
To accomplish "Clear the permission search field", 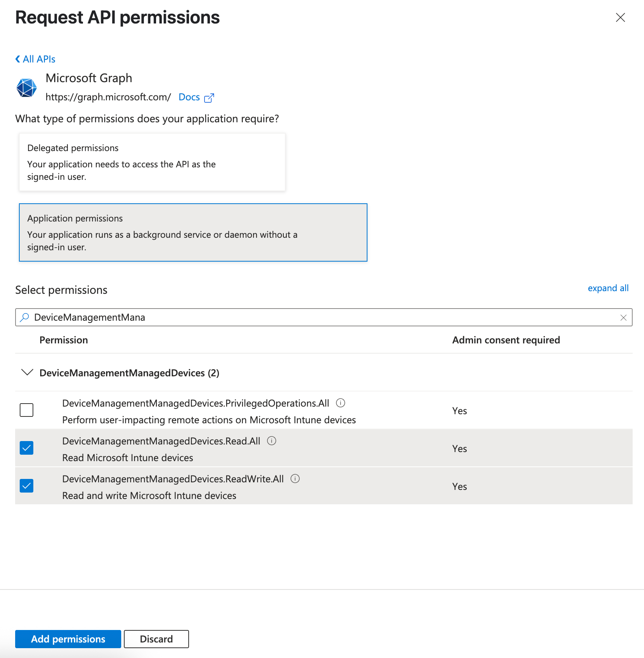I will click(x=623, y=318).
